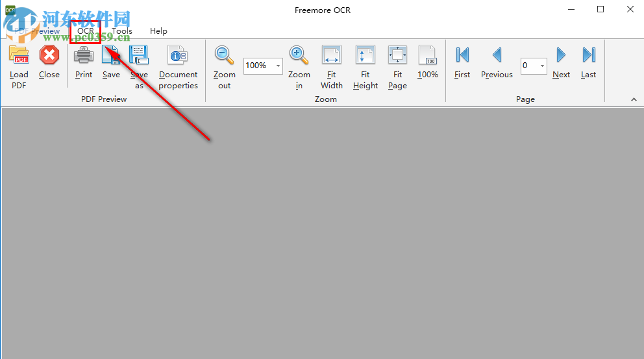Click the Zoom out magnifier
The image size is (644, 359).
click(x=224, y=55)
